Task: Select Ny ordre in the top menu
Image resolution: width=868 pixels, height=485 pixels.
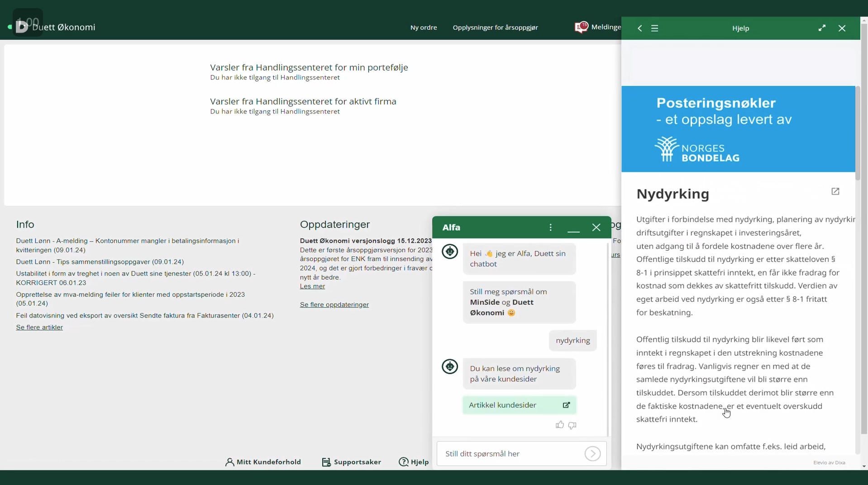Action: tap(424, 28)
